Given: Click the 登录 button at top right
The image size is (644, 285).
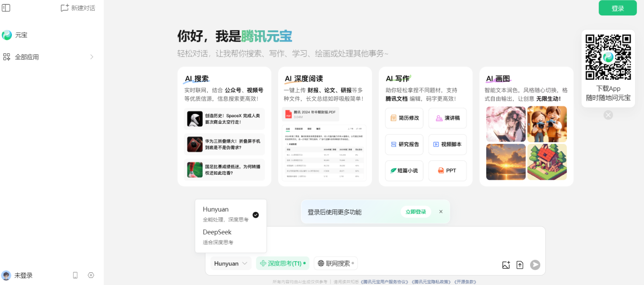Looking at the screenshot, I should click(x=617, y=8).
